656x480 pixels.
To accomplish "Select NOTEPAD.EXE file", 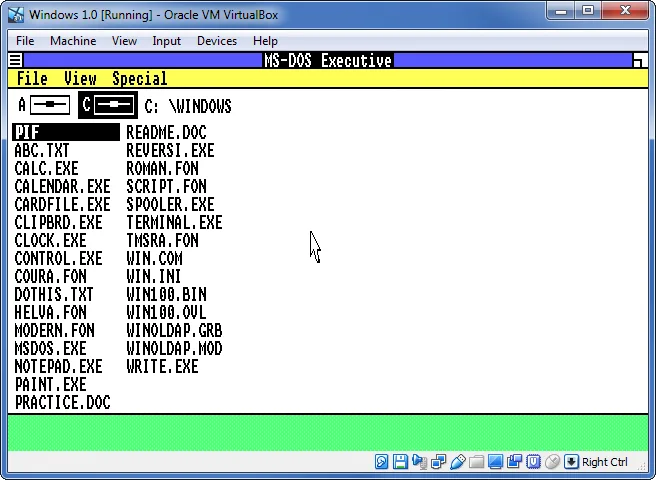I will pos(58,366).
